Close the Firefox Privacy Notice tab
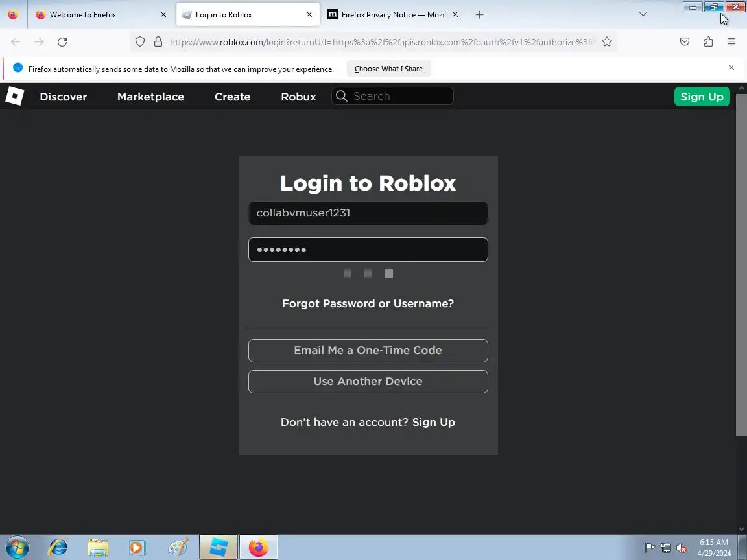The width and height of the screenshot is (747, 560). 455,15
